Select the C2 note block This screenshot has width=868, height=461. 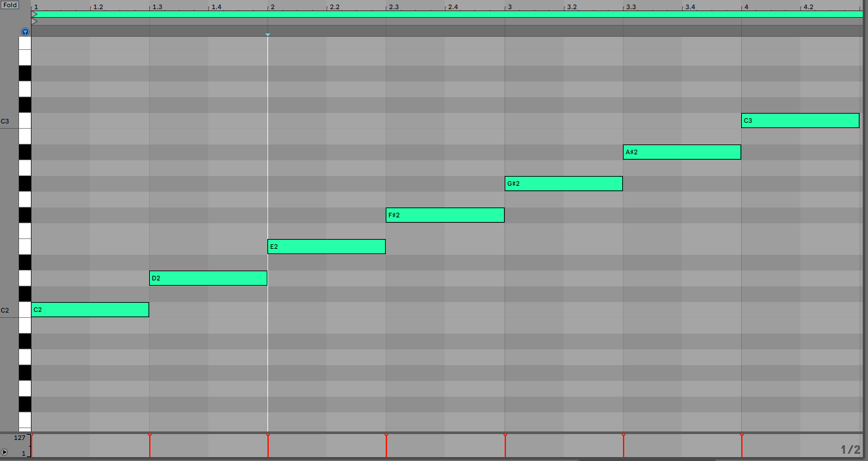point(90,309)
